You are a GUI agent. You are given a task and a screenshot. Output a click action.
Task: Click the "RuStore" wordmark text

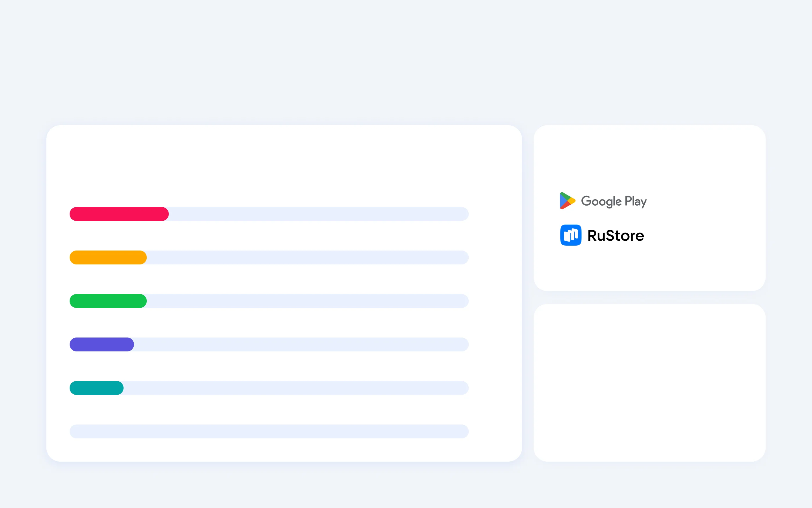[x=615, y=235]
